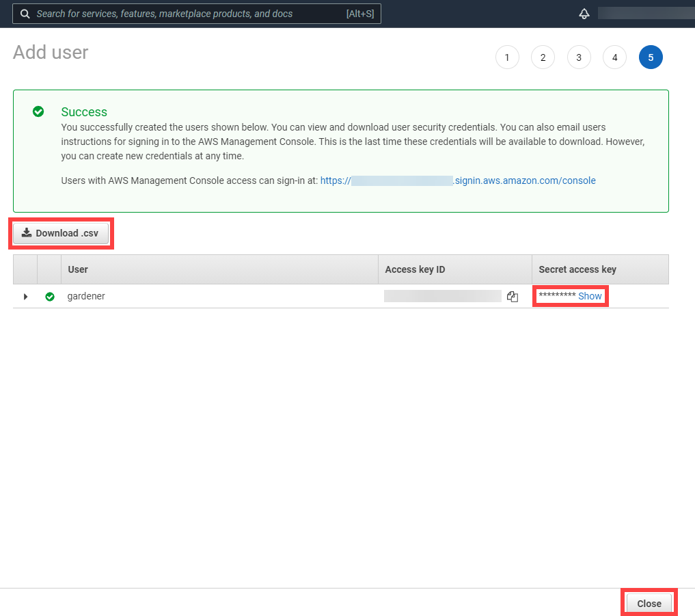
Task: Navigate to step 4 indicator
Action: 614,57
